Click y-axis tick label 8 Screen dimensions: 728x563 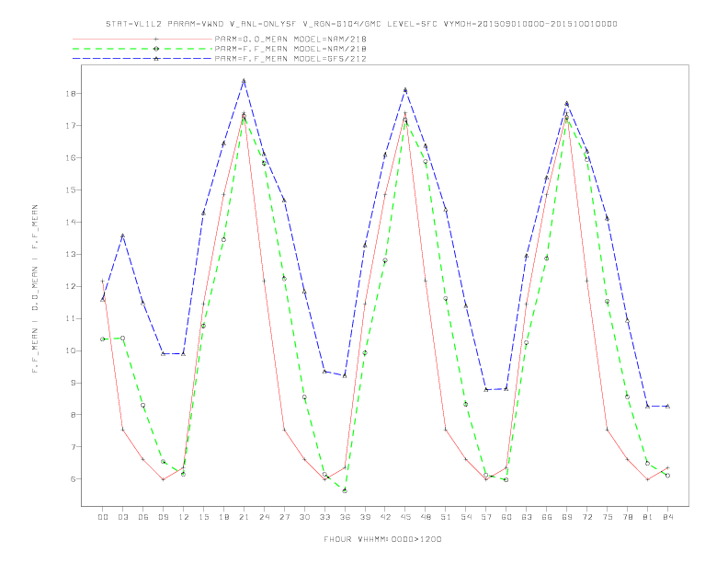point(73,415)
